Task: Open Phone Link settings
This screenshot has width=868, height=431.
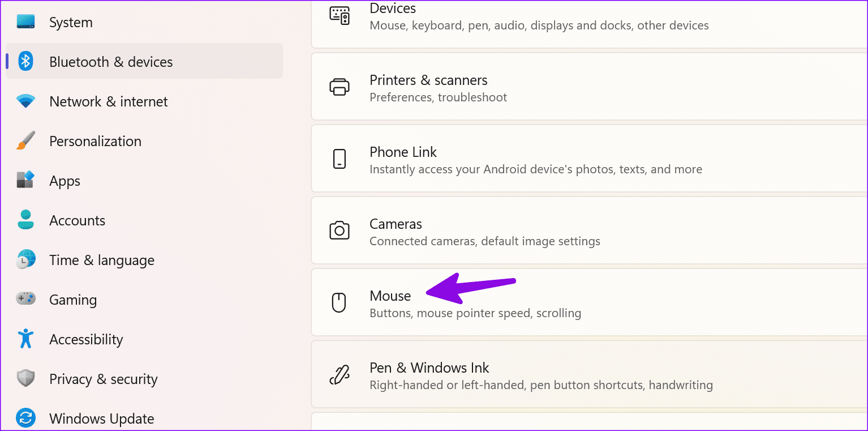Action: (x=590, y=159)
